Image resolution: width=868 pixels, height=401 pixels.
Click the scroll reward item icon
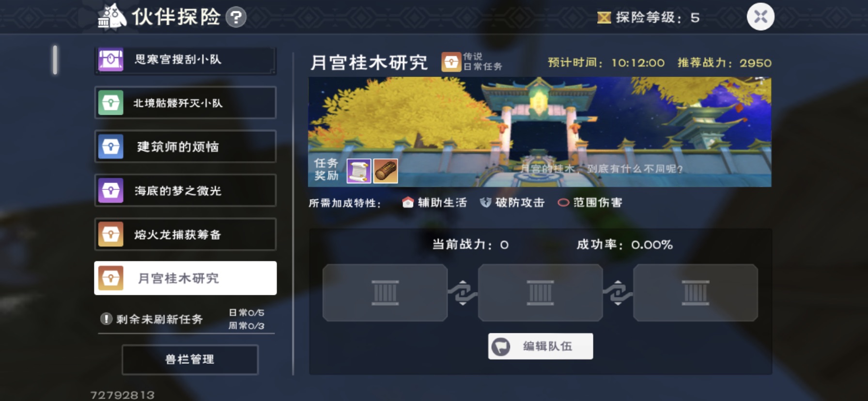click(359, 171)
